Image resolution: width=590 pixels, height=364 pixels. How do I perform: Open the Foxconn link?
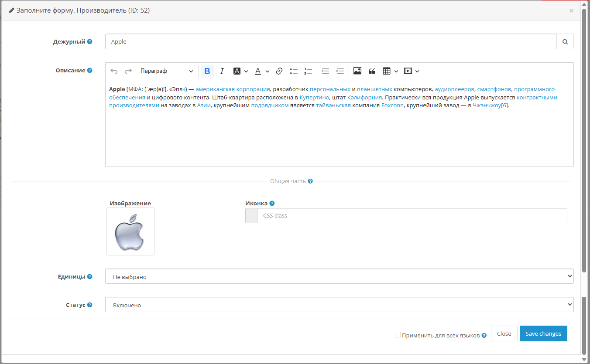click(392, 106)
